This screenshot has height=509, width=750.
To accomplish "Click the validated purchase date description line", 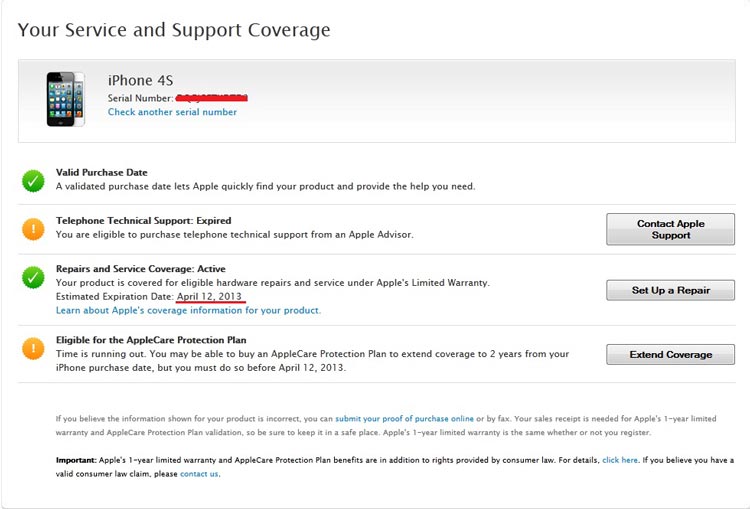I will pyautogui.click(x=265, y=187).
